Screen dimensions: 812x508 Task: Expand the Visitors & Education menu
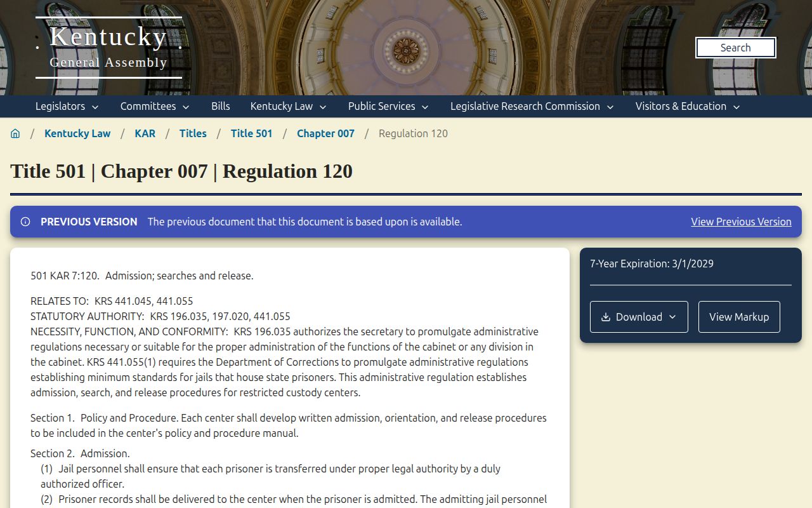click(688, 106)
